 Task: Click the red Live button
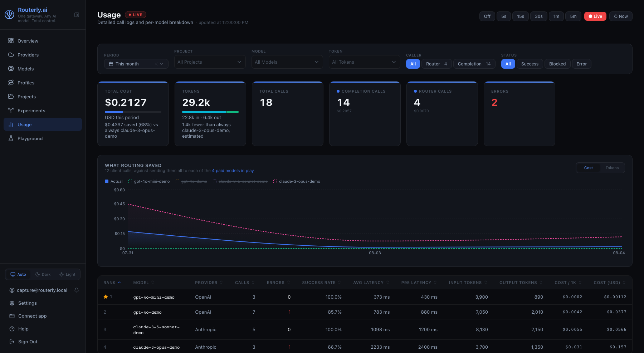(x=595, y=16)
